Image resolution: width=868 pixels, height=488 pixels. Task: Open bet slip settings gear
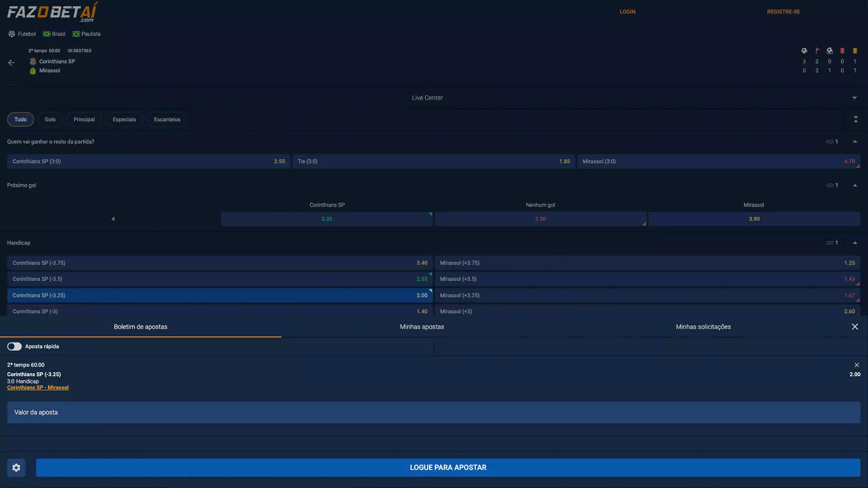(x=16, y=468)
